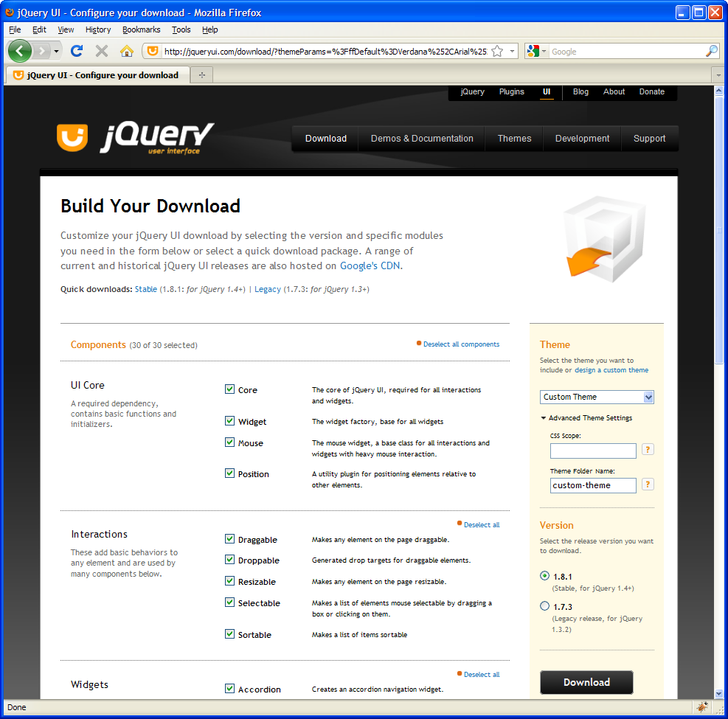Screen dimensions: 728x719
Task: Open the View menu
Action: (66, 29)
